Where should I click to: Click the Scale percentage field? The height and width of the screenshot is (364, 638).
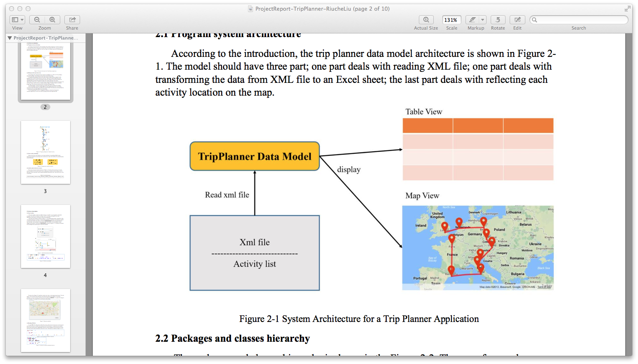(451, 20)
